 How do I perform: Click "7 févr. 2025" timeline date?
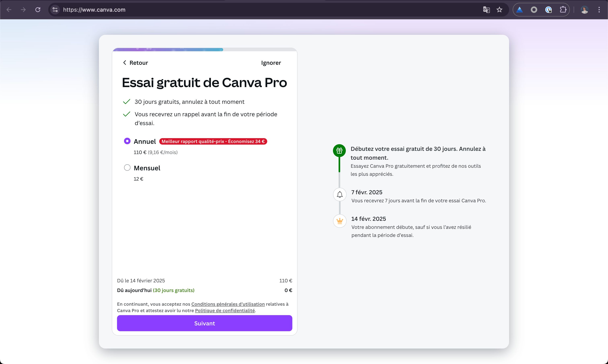[x=367, y=192]
